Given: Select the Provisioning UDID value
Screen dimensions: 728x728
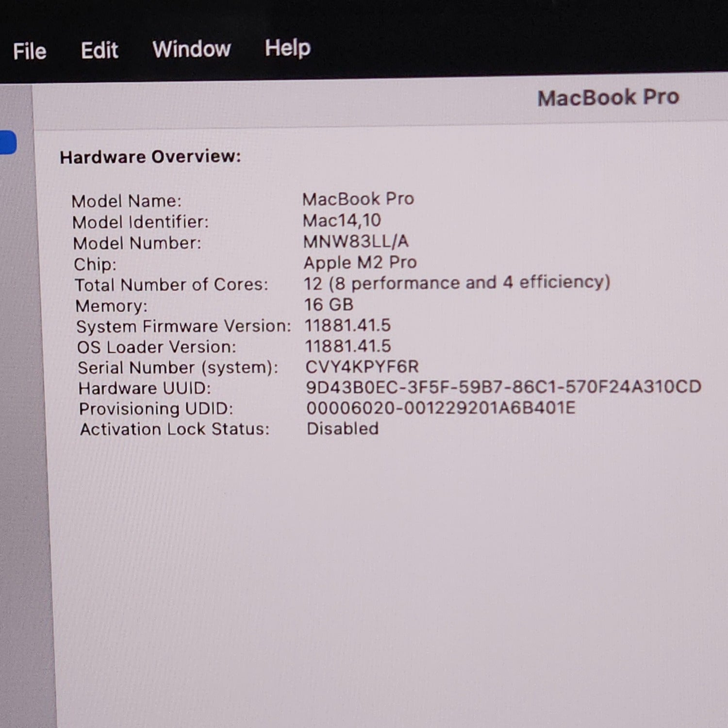Looking at the screenshot, I should tap(441, 408).
